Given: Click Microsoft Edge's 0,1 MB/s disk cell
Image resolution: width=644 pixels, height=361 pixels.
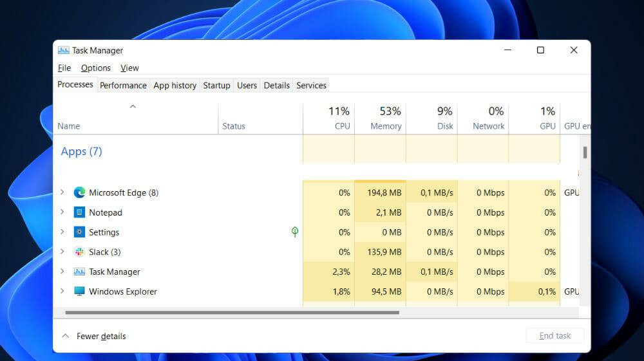Looking at the screenshot, I should tap(431, 192).
